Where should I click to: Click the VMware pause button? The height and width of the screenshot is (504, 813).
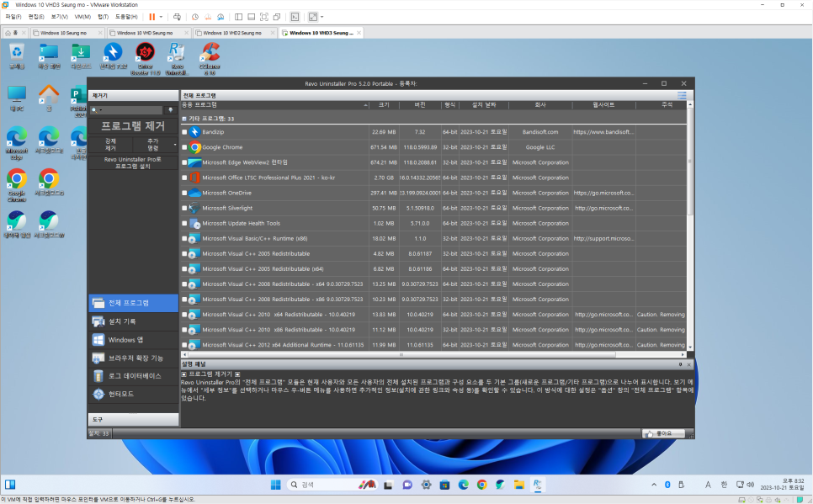tap(152, 17)
